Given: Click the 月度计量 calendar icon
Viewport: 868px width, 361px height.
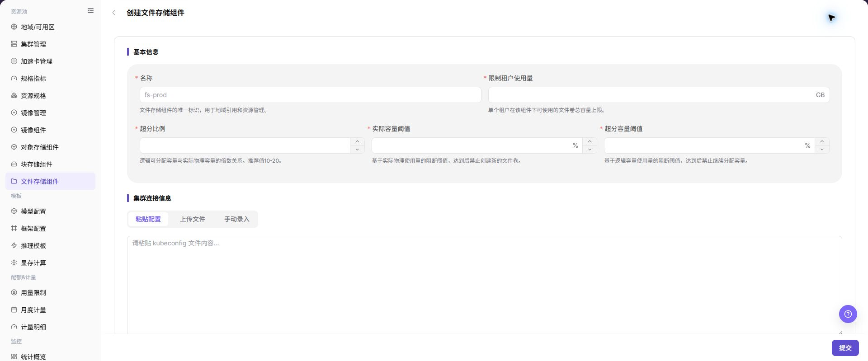Looking at the screenshot, I should pyautogui.click(x=14, y=310).
